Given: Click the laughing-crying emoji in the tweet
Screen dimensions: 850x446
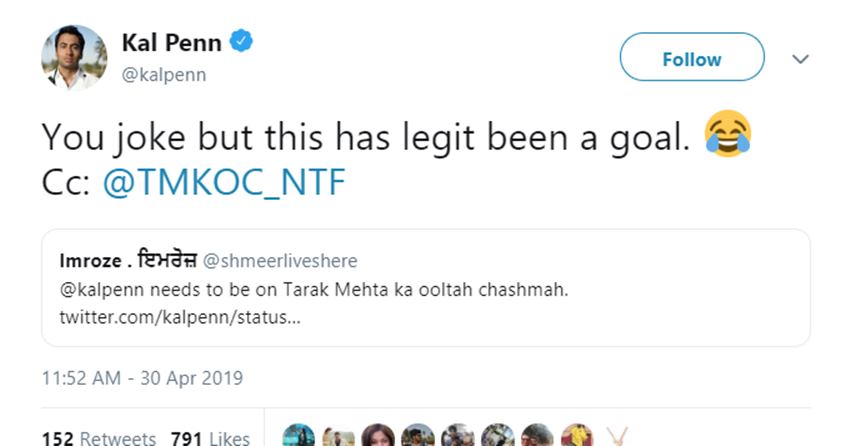Looking at the screenshot, I should tap(727, 136).
